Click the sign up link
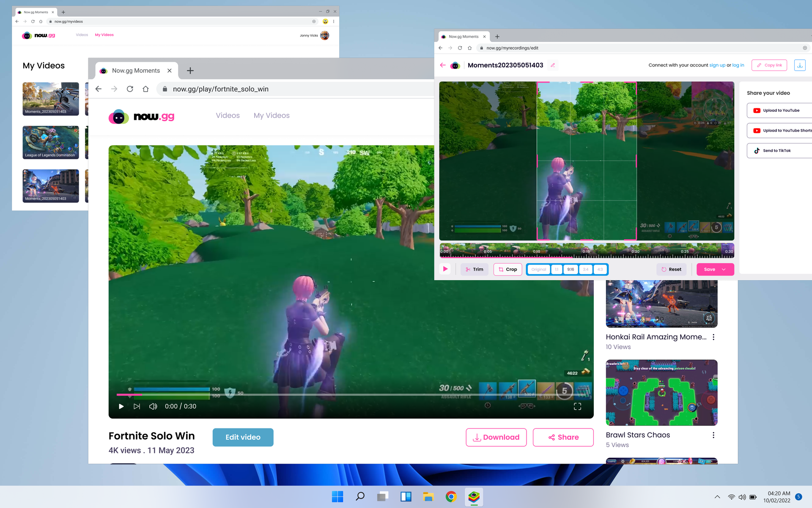The width and height of the screenshot is (812, 508). coord(717,65)
